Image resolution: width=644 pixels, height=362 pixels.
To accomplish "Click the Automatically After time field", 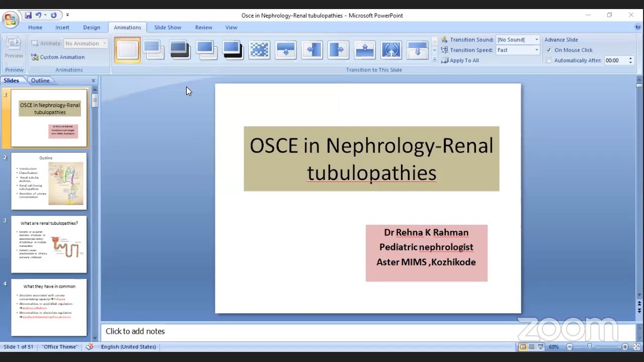I will click(615, 60).
